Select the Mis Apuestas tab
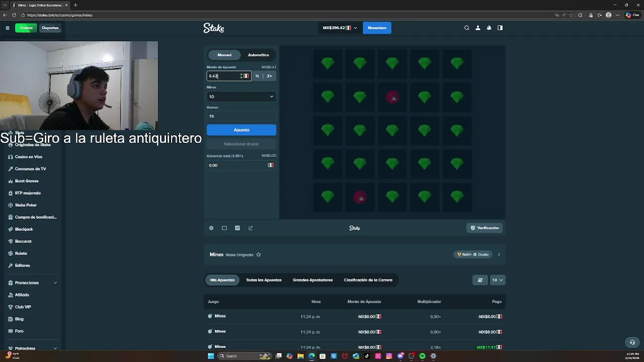Viewport: 644px width, 362px height. click(222, 280)
